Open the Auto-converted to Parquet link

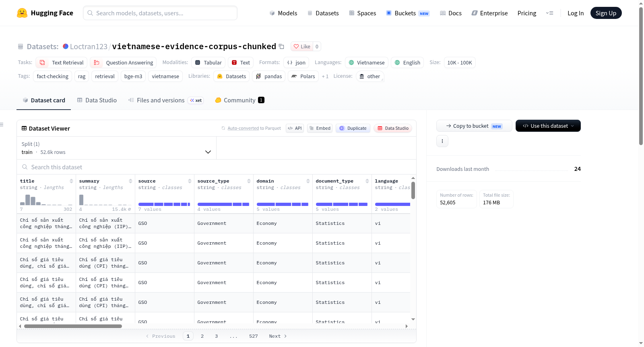[x=254, y=128]
